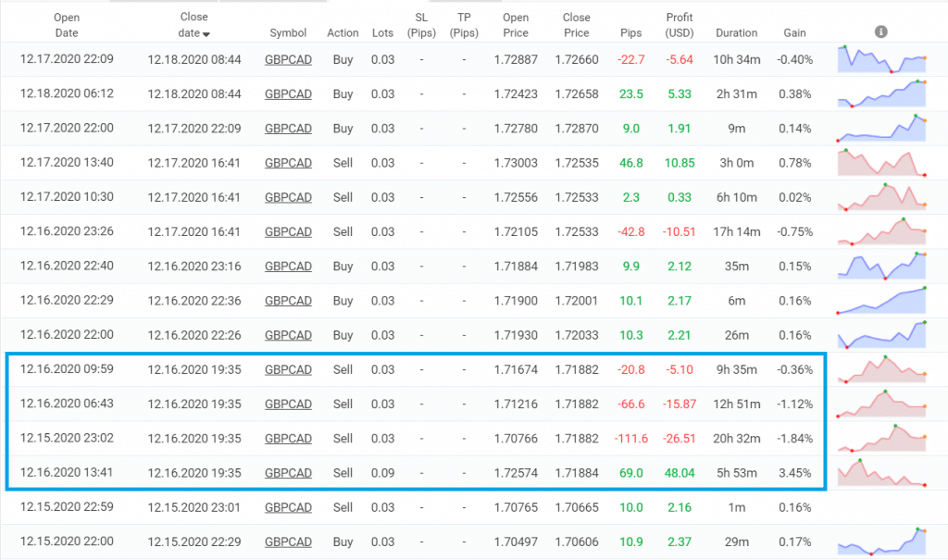Click the Symbol column header
This screenshot has width=948, height=560.
[x=288, y=33]
